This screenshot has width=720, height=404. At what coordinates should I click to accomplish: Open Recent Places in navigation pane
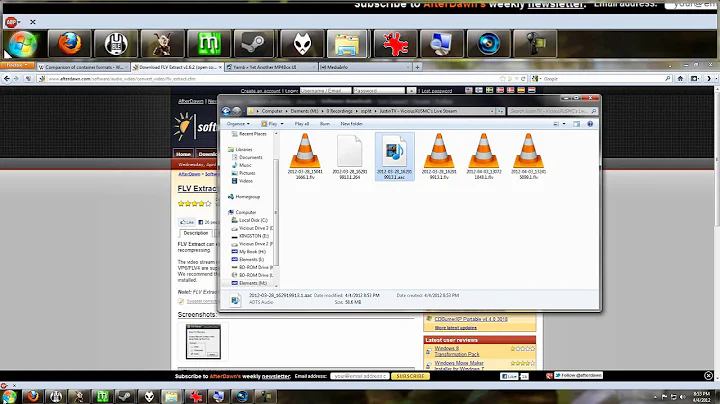(x=253, y=134)
